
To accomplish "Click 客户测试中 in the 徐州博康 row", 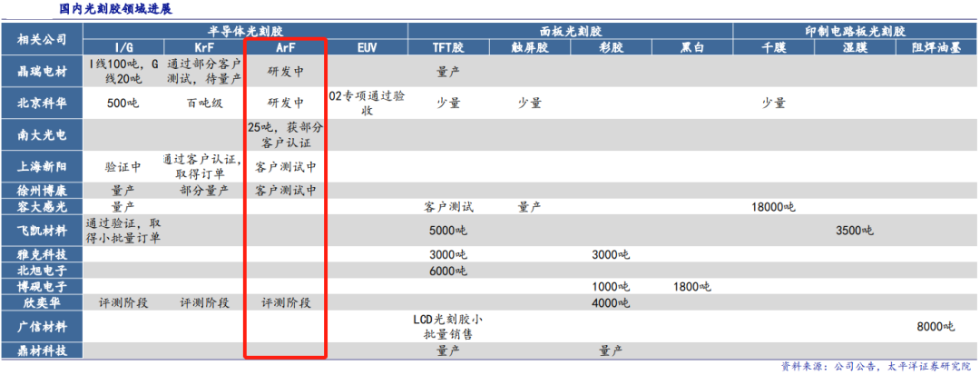I will 286,191.
